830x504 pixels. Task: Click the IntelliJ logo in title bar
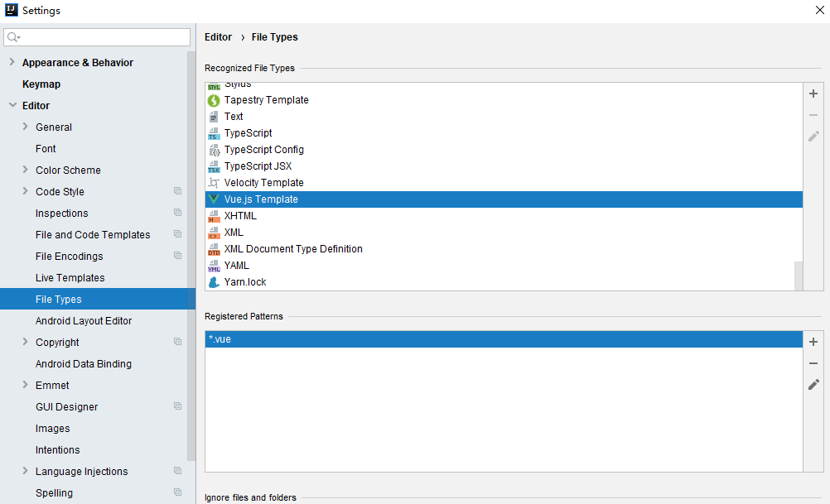click(x=11, y=10)
